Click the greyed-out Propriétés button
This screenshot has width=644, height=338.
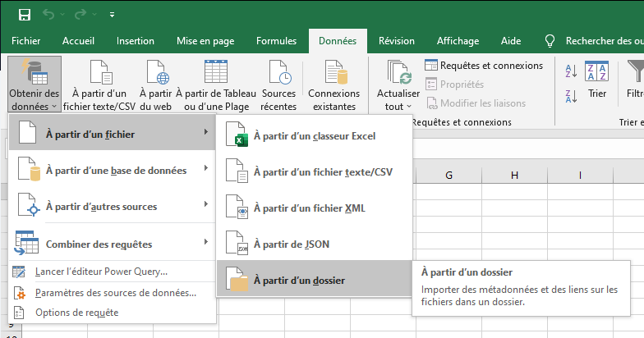coord(455,84)
